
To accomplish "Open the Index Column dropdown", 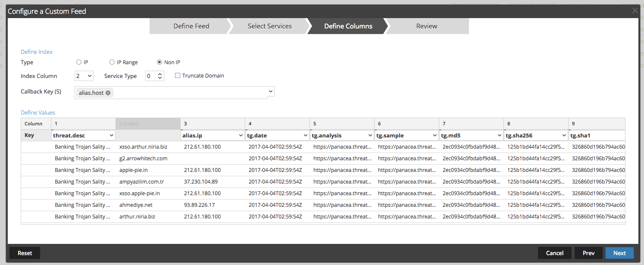I will tap(84, 76).
